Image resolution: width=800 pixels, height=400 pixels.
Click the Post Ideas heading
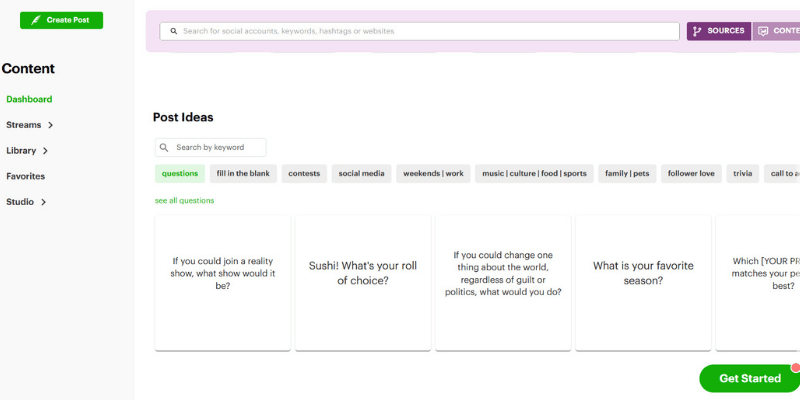pyautogui.click(x=183, y=117)
